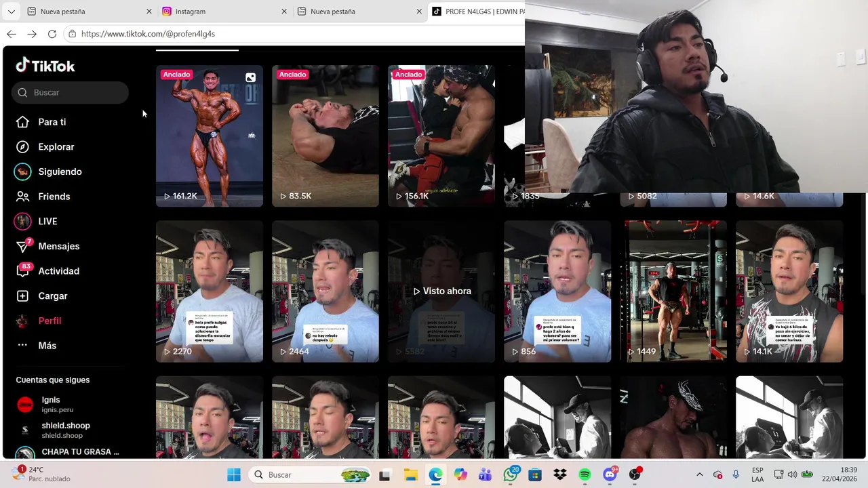Viewport: 868px width, 488px height.
Task: Open the browser tab search dropdown
Action: click(x=11, y=12)
